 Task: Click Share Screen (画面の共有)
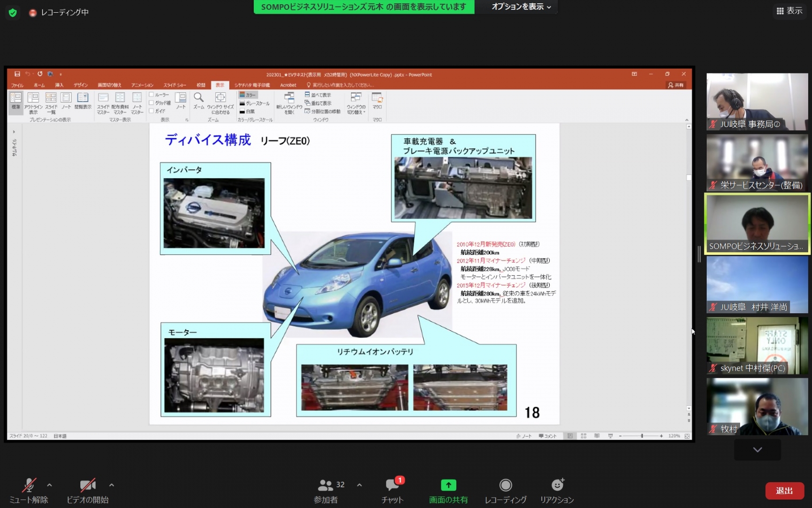tap(448, 491)
